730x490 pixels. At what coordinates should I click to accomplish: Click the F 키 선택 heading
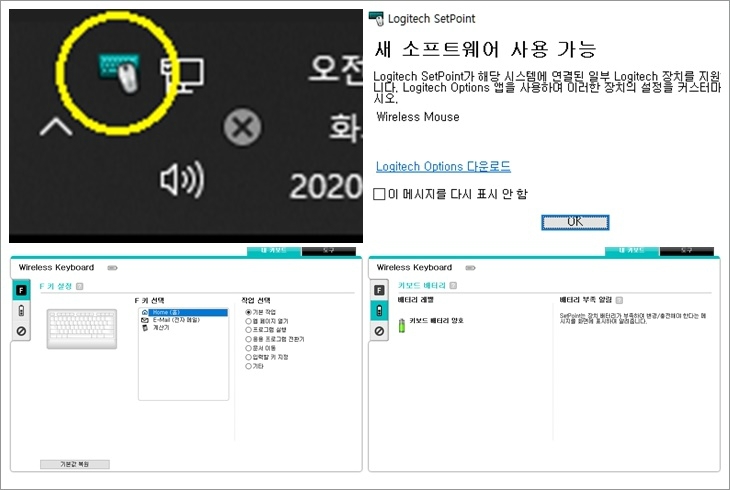[x=149, y=300]
